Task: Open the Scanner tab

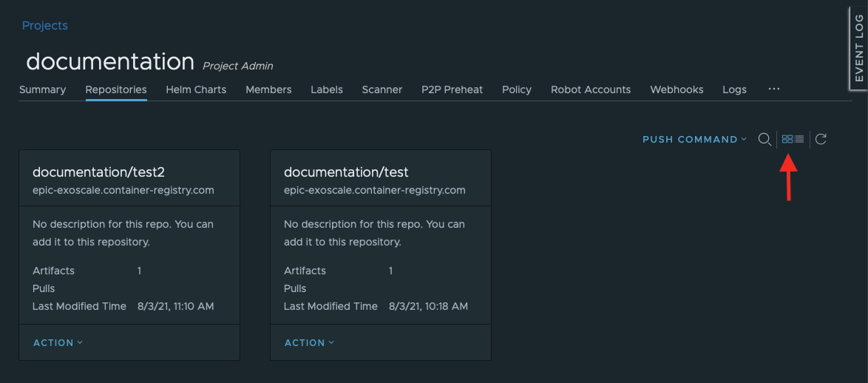Action: [x=382, y=89]
